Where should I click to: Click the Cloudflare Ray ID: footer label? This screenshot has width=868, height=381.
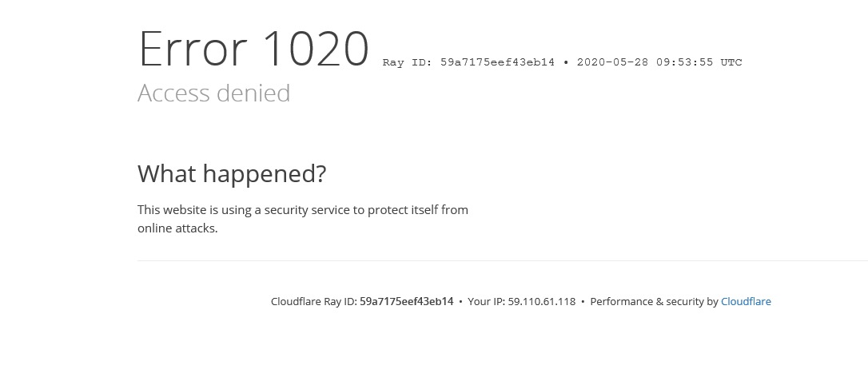314,301
